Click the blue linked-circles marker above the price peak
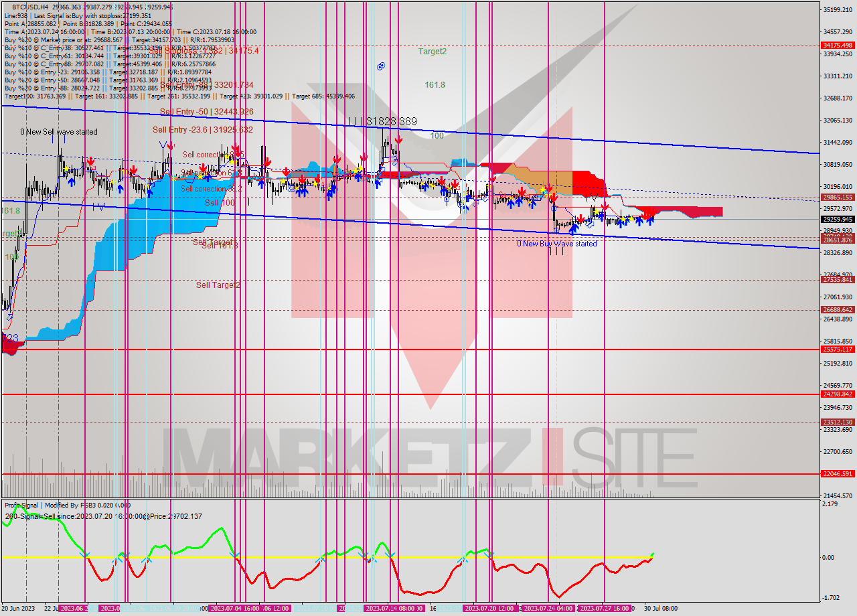The image size is (857, 616). [x=380, y=66]
